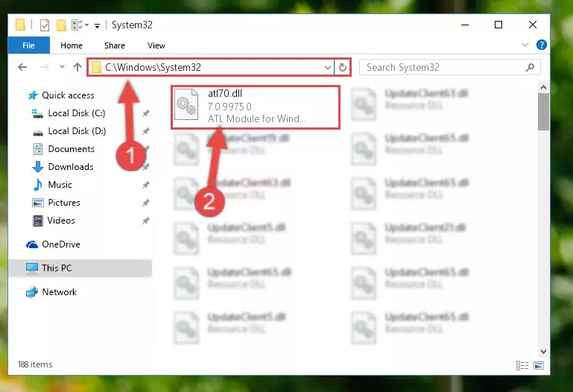This screenshot has width=573, height=392.
Task: Click the Forward navigation arrow
Action: pyautogui.click(x=44, y=67)
